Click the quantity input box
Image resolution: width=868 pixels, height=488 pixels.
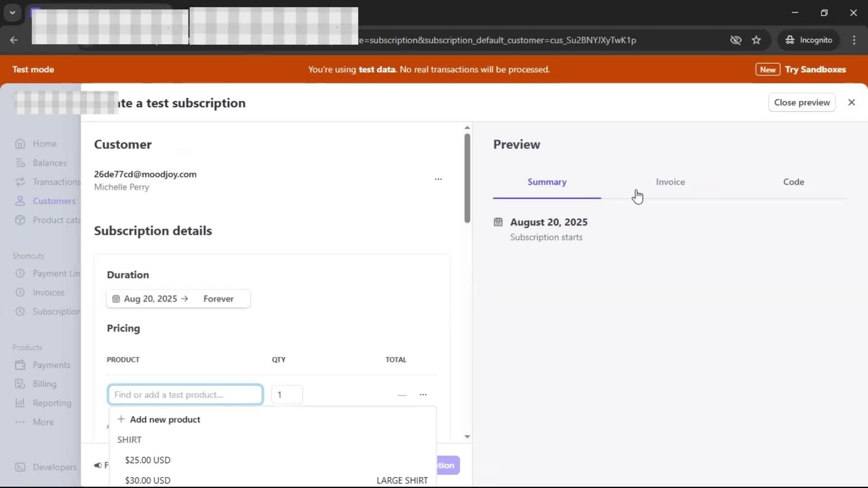click(287, 394)
